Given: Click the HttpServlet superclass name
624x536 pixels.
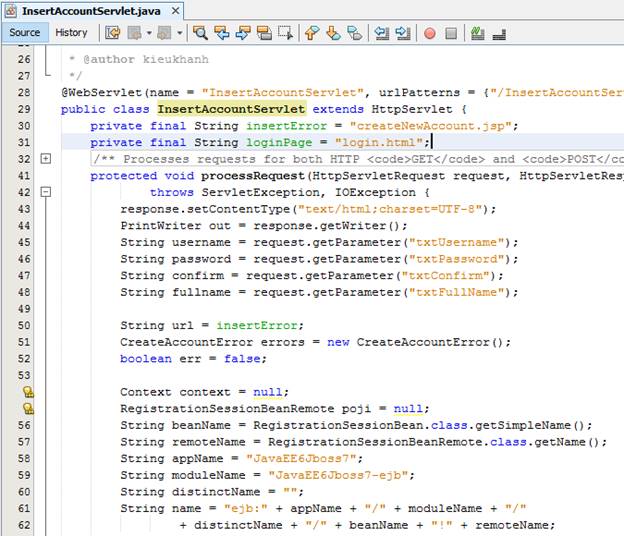Looking at the screenshot, I should pos(412,109).
